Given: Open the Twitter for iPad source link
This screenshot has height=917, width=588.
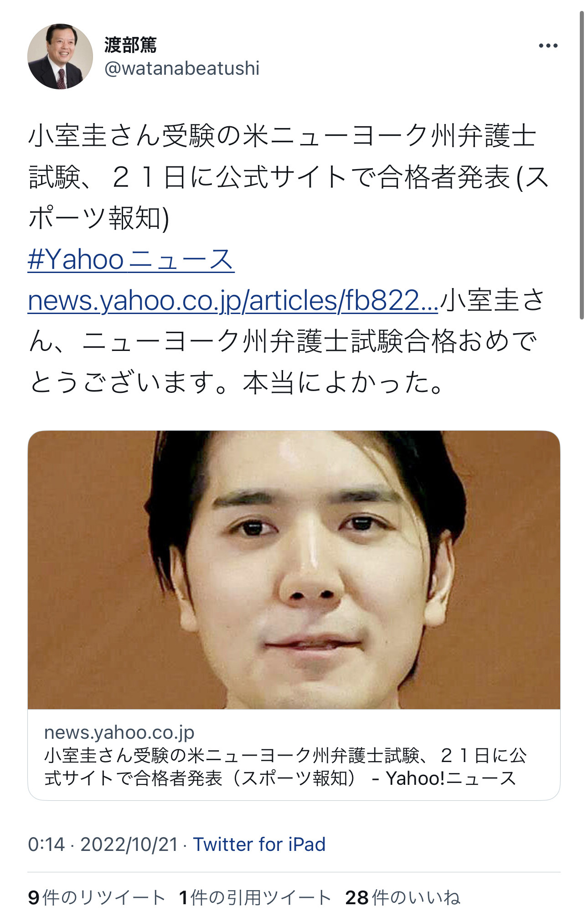Looking at the screenshot, I should click(x=259, y=845).
